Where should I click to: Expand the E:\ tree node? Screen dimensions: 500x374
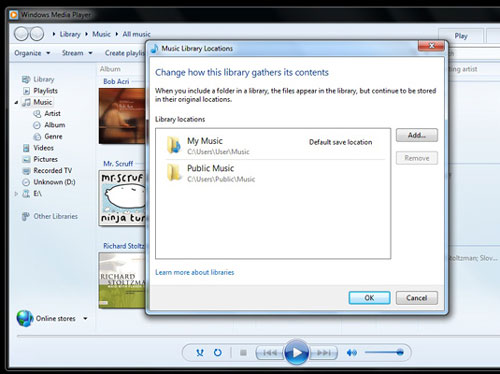coord(16,194)
